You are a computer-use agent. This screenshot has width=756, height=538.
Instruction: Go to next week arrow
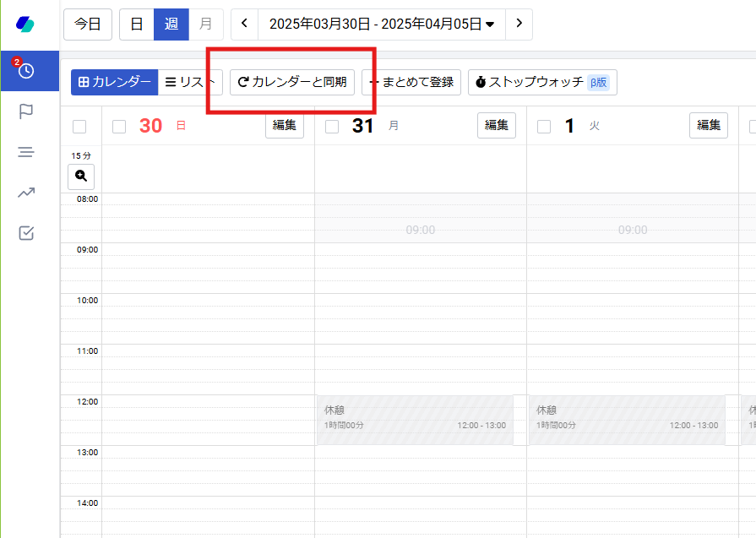pyautogui.click(x=519, y=24)
